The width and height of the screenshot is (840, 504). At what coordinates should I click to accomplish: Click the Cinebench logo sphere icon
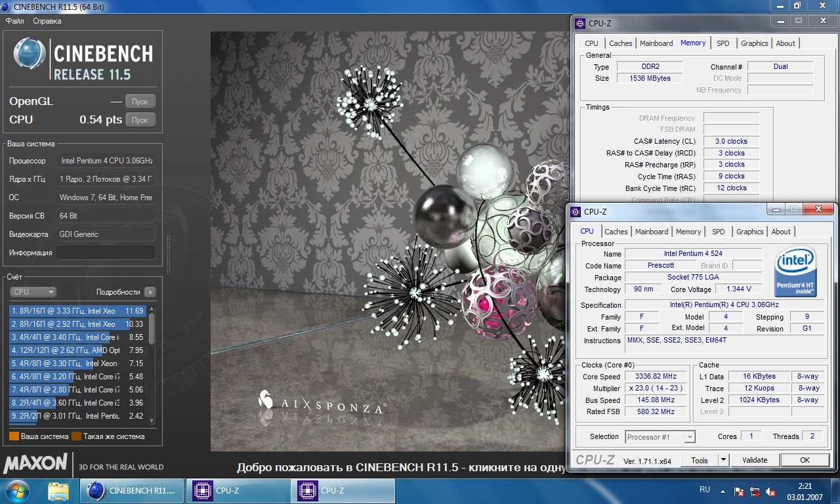[30, 55]
